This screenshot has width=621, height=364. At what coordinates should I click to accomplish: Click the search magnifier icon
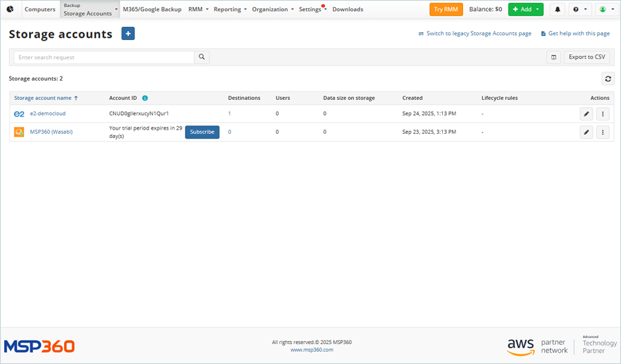coord(201,58)
